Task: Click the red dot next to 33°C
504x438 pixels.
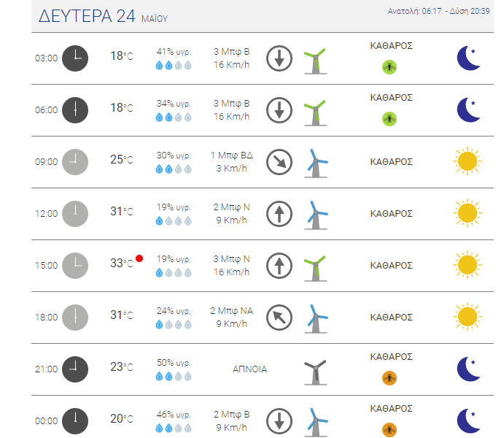Action: tap(139, 258)
